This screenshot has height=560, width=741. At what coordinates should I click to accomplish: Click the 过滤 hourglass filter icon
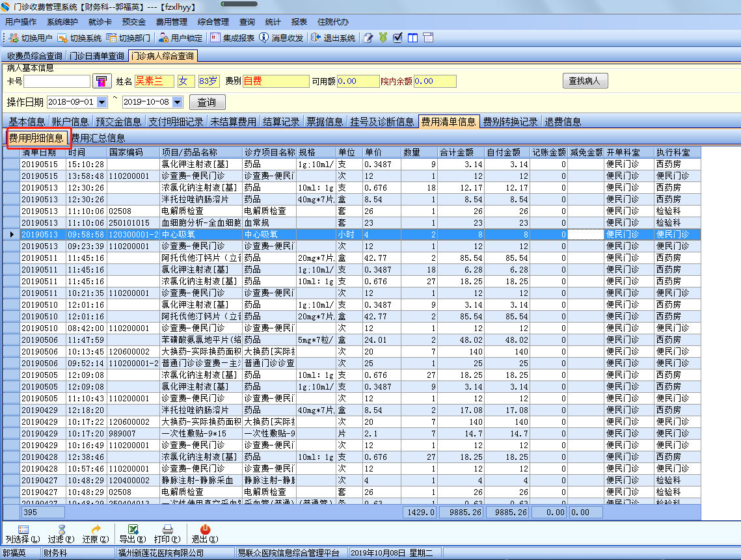click(61, 529)
